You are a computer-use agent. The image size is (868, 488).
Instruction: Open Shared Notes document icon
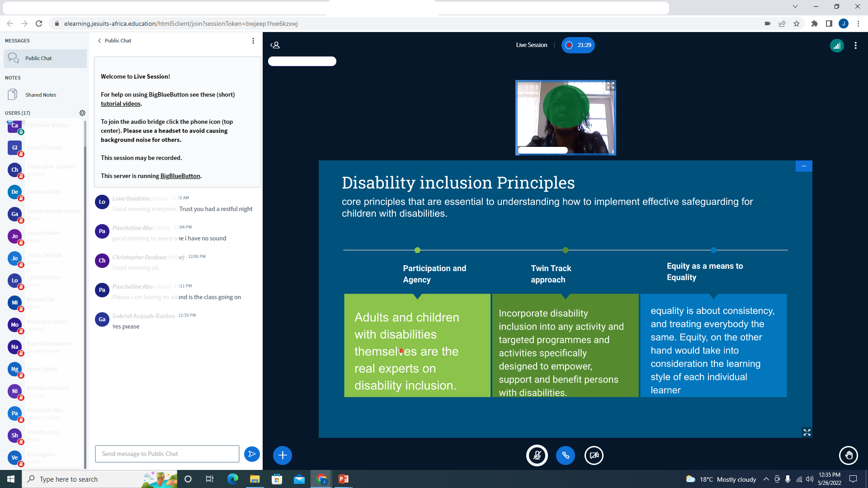13,94
